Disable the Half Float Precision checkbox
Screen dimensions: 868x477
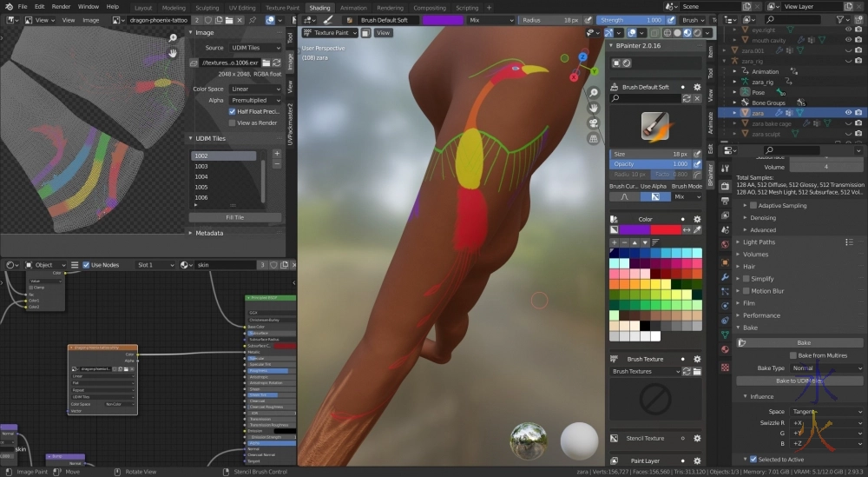point(233,111)
